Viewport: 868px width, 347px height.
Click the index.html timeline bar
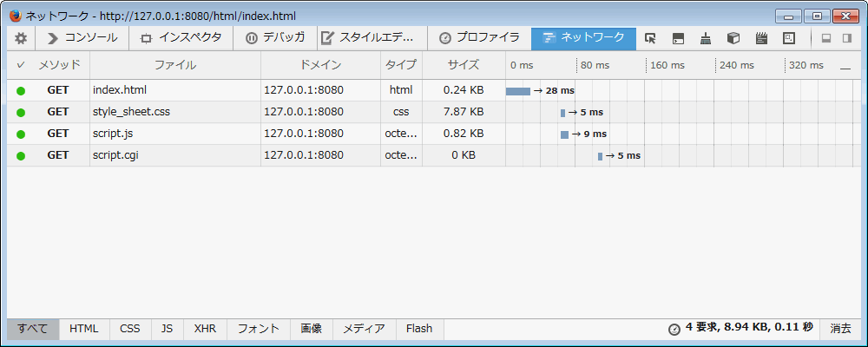coord(518,91)
